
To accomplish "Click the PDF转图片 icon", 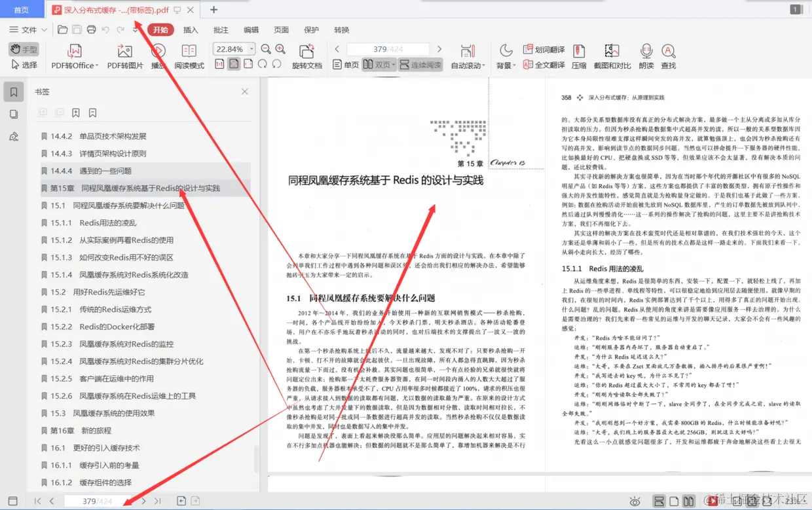I will pos(124,51).
